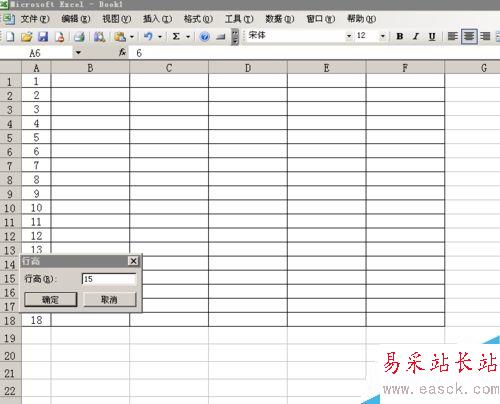
Task: Click the Save floppy disk icon
Action: click(43, 36)
